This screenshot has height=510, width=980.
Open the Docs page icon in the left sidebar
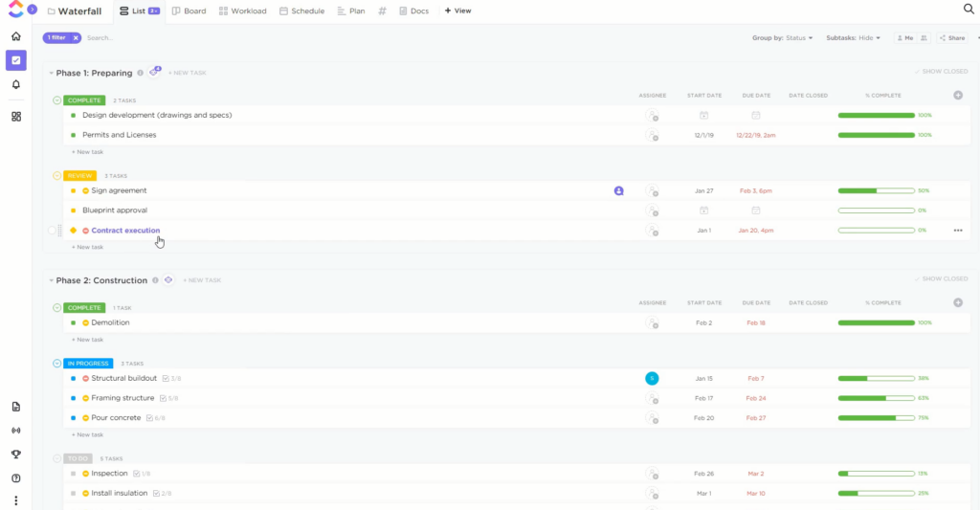coord(16,407)
